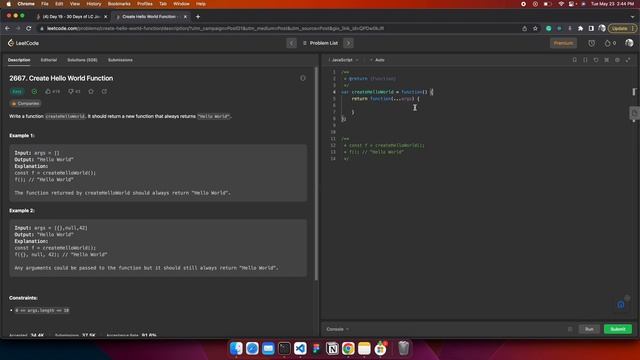Open Notion from the dock
Screen dimensions: 640x360
[332, 348]
